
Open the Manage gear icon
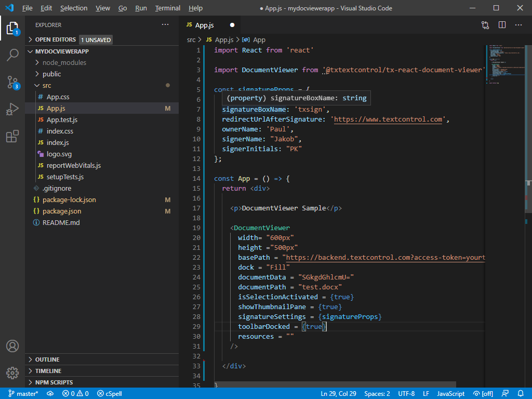click(x=12, y=373)
